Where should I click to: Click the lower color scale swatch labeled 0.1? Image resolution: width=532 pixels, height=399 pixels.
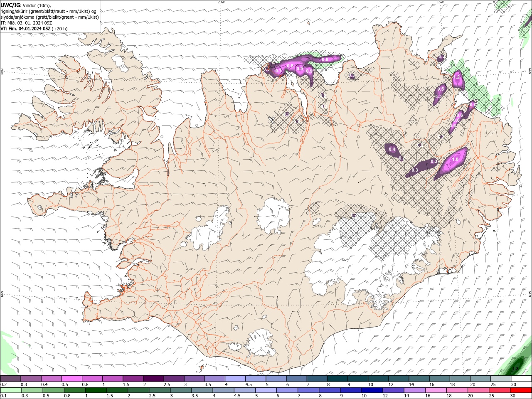click(11, 390)
